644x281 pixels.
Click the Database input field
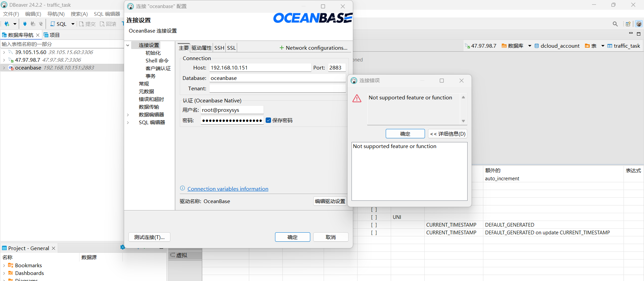pos(277,78)
